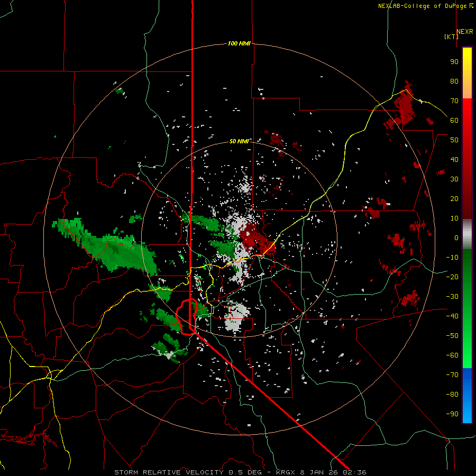The width and height of the screenshot is (476, 476).
Task: Click the -20 scale value
Action: click(x=452, y=277)
